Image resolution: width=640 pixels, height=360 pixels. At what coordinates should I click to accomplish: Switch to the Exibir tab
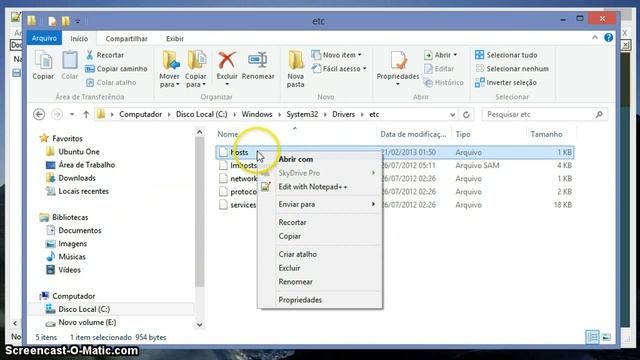(x=175, y=38)
